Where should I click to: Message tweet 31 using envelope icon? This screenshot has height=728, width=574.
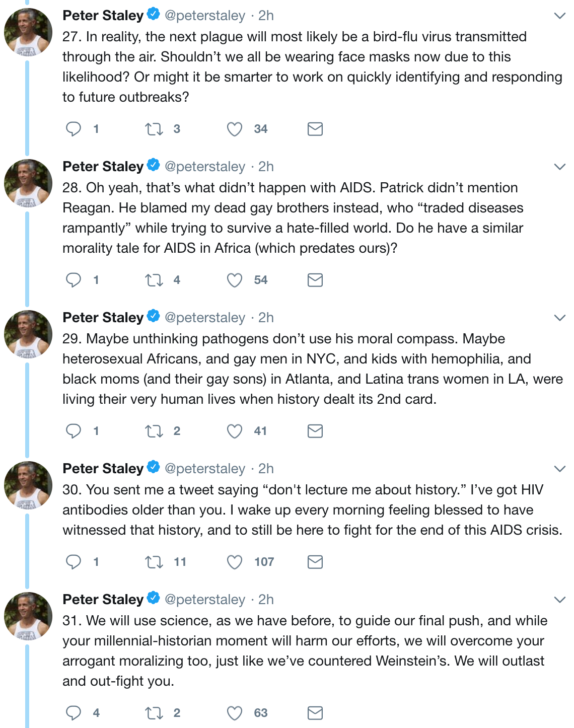pos(315,713)
